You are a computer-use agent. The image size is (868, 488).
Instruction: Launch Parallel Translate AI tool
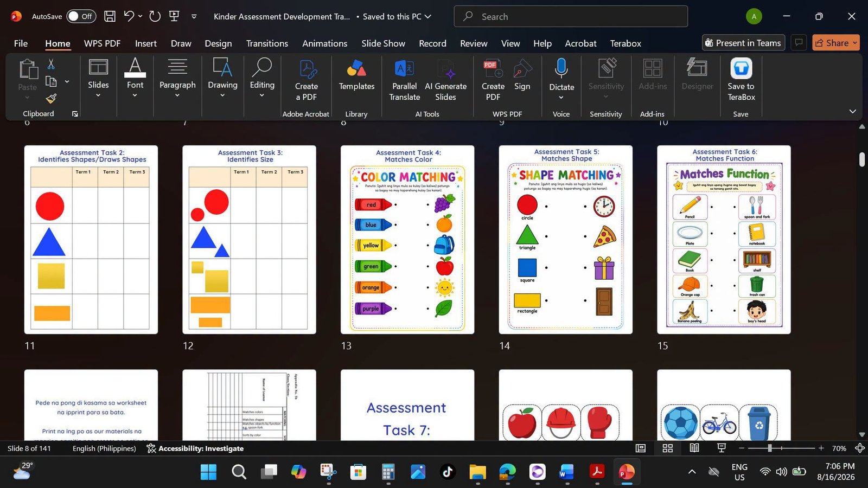(405, 80)
